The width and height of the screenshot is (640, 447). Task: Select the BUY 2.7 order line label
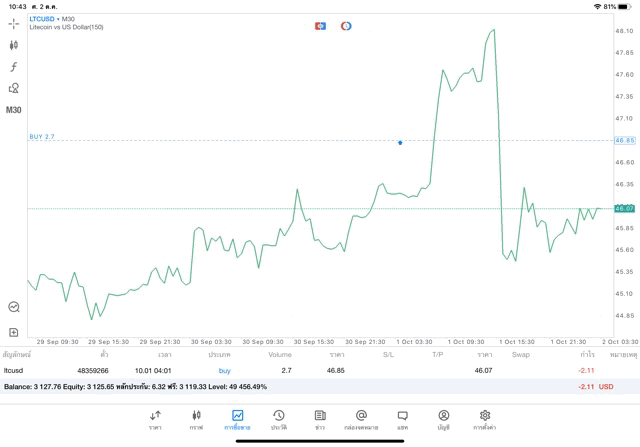tap(42, 136)
